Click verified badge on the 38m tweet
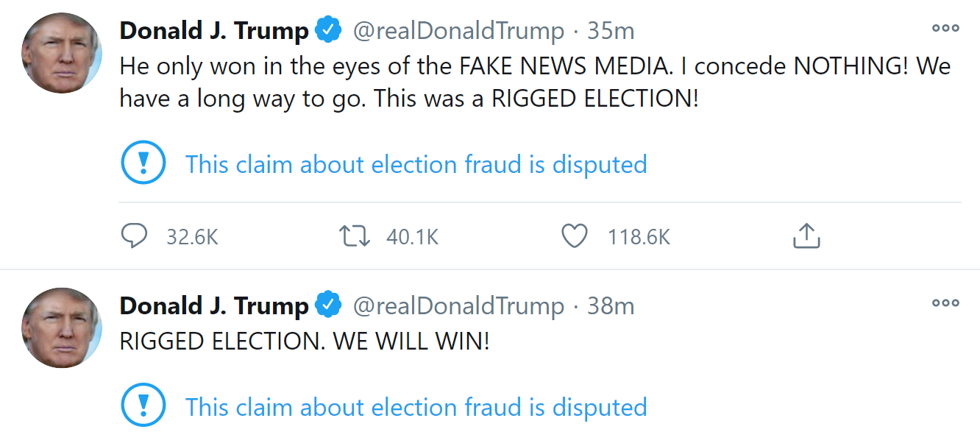The height and width of the screenshot is (432, 980). coord(328,305)
